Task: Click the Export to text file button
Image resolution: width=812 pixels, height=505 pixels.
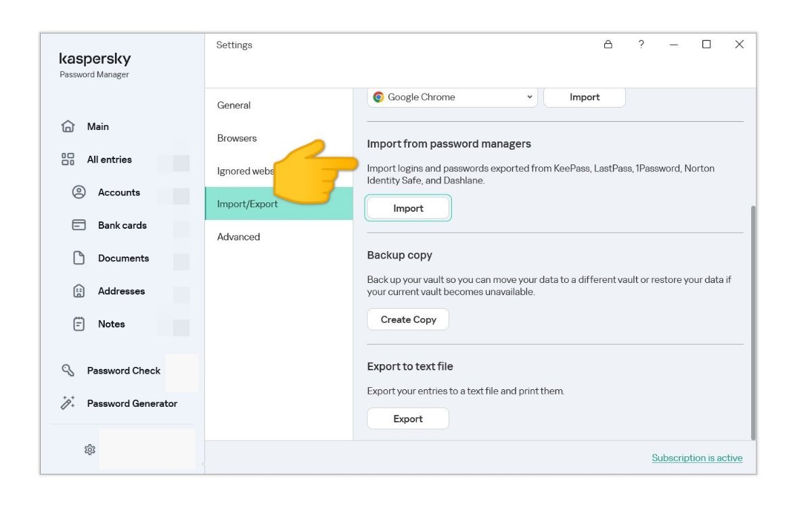Action: 408,419
